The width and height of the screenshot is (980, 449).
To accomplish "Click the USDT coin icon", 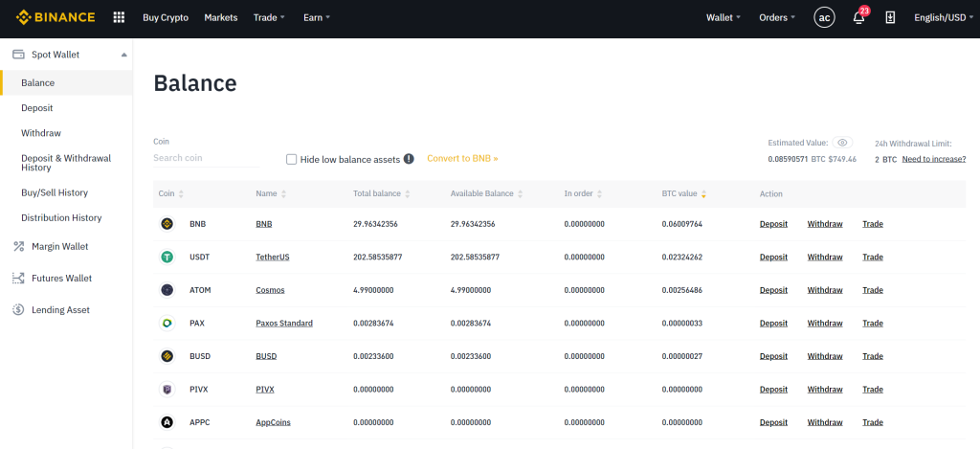I will click(x=167, y=257).
